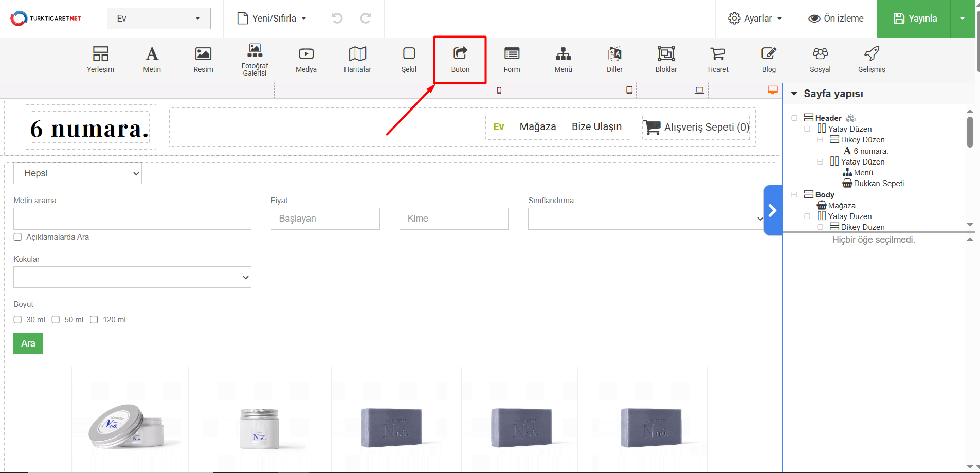This screenshot has height=473, width=980.
Task: Check the 30 ml size option
Action: pos(18,320)
